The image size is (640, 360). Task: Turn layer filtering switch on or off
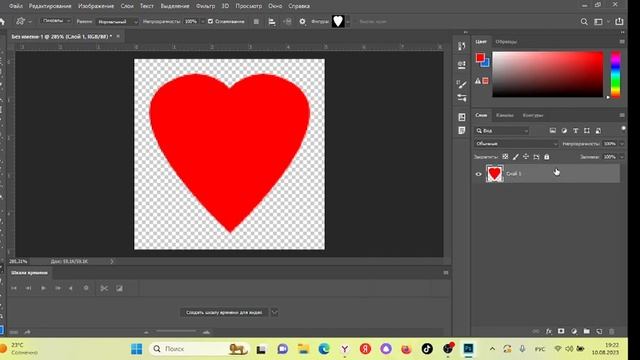tap(623, 129)
